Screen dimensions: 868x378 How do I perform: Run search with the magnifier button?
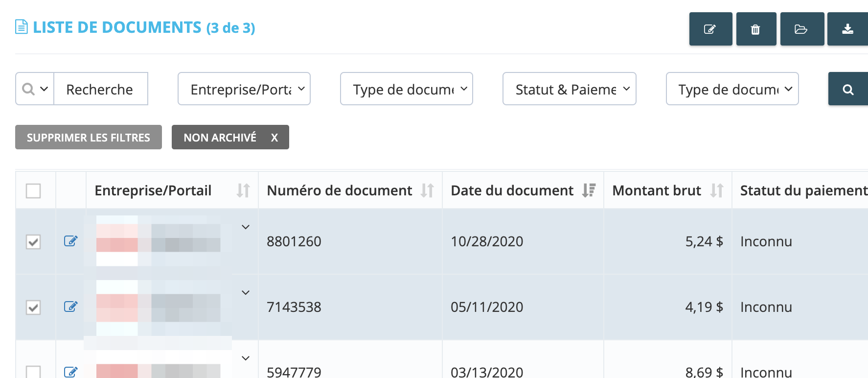tap(848, 89)
